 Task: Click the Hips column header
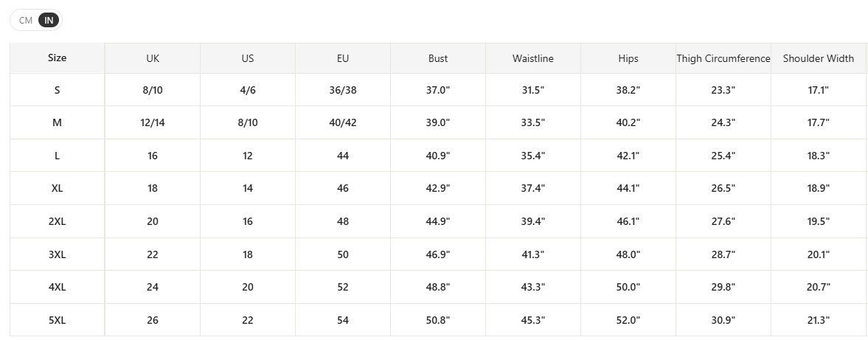point(628,58)
